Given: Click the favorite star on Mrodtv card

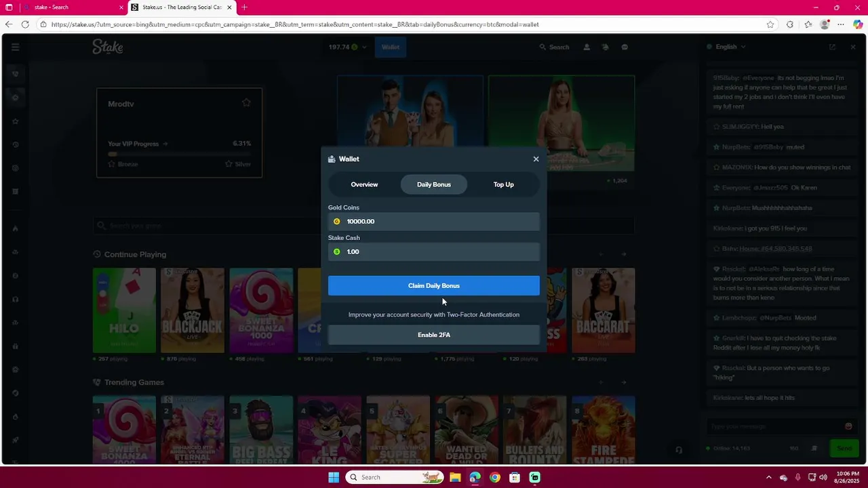Looking at the screenshot, I should click(246, 102).
